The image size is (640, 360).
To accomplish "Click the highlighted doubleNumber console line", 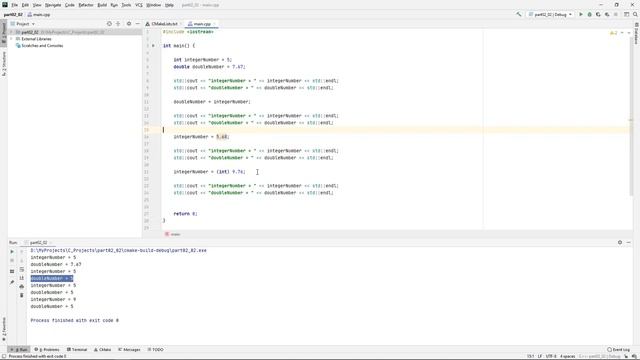I will pos(52,278).
